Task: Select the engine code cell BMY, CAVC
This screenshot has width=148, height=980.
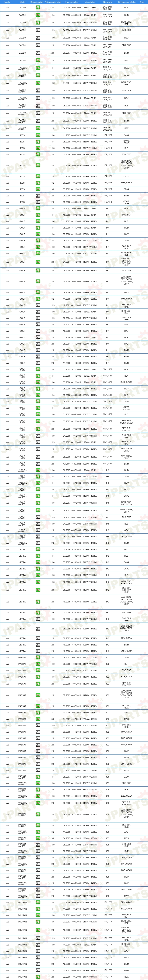Action: 126,902
